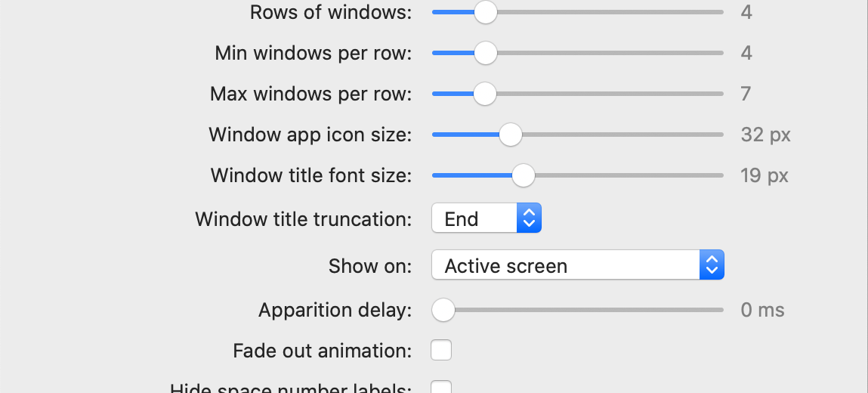Click the blue arrows on the End popup

[530, 219]
